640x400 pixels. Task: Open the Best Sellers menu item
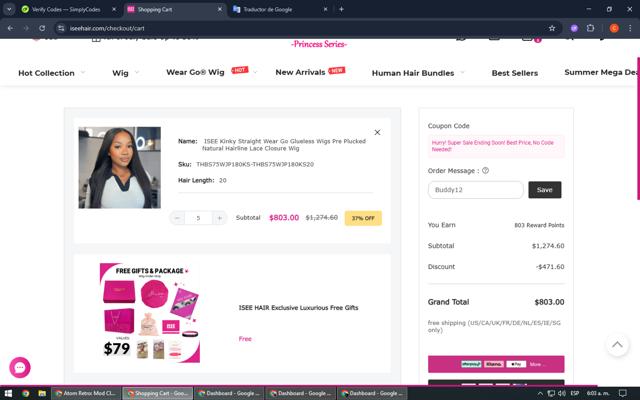click(515, 73)
